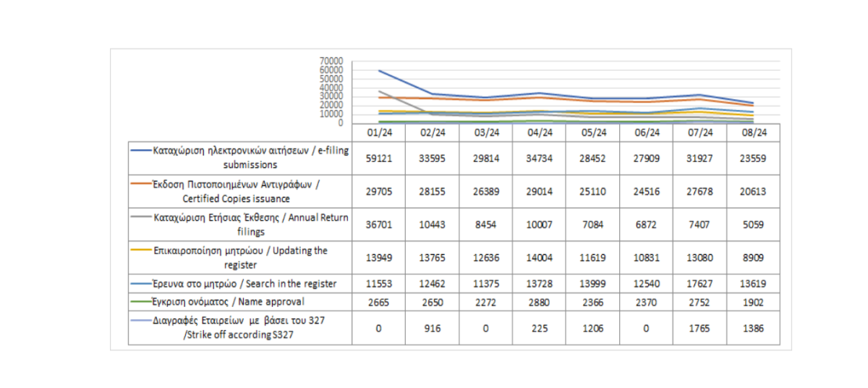Image resolution: width=868 pixels, height=388 pixels.
Task: Click the 70000 y-axis label
Action: point(333,62)
